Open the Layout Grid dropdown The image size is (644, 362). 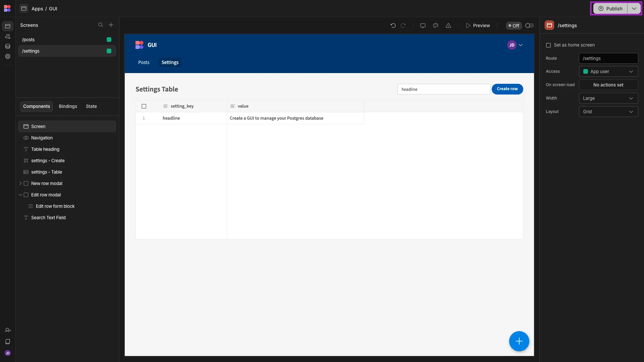608,112
